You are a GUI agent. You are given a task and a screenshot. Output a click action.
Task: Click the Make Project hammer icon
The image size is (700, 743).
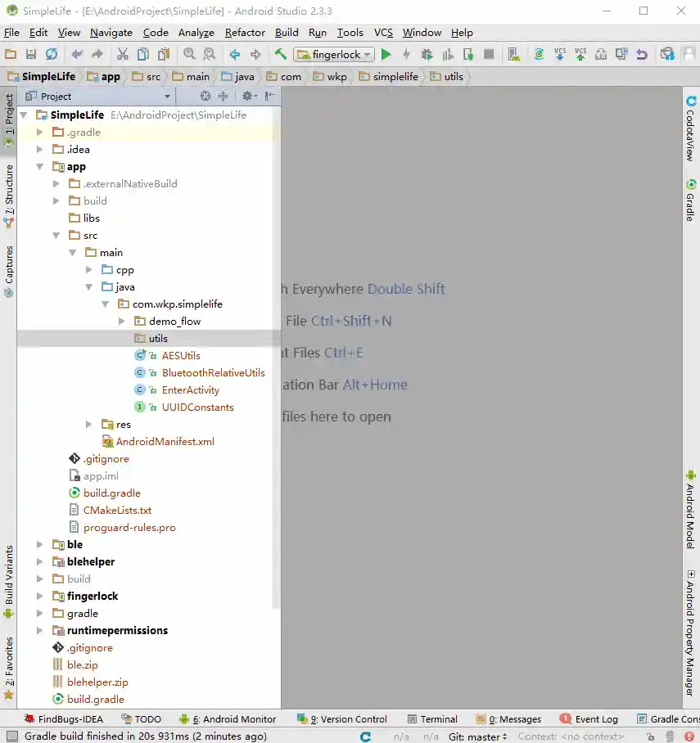[x=281, y=55]
